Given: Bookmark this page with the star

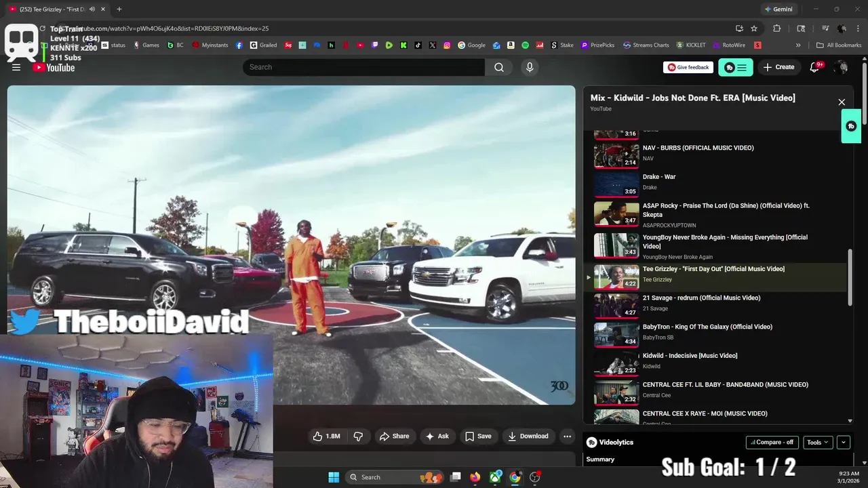Looking at the screenshot, I should point(754,28).
